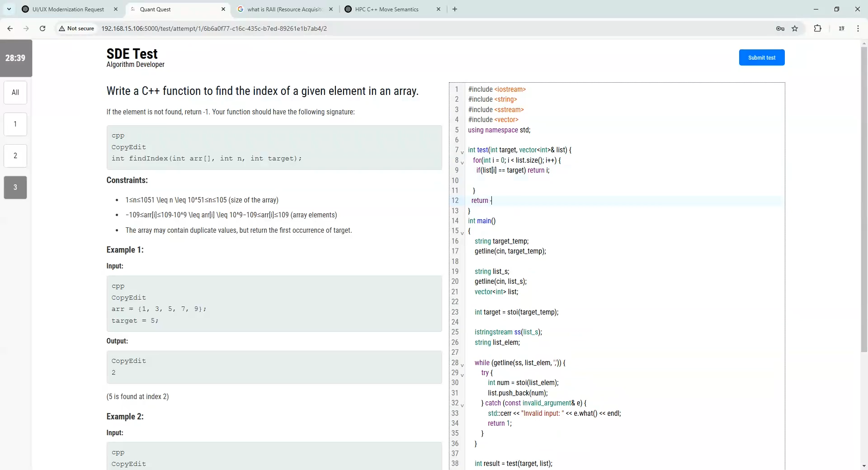
Task: Click the browser forward arrow
Action: click(x=26, y=28)
